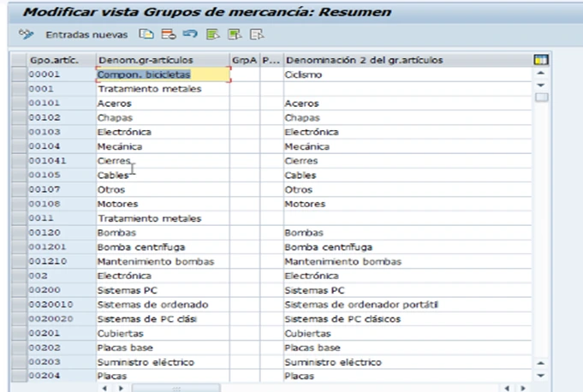This screenshot has height=392, width=583.
Task: Click the bottom-most vertical scroll down arrow
Action: pos(541,375)
